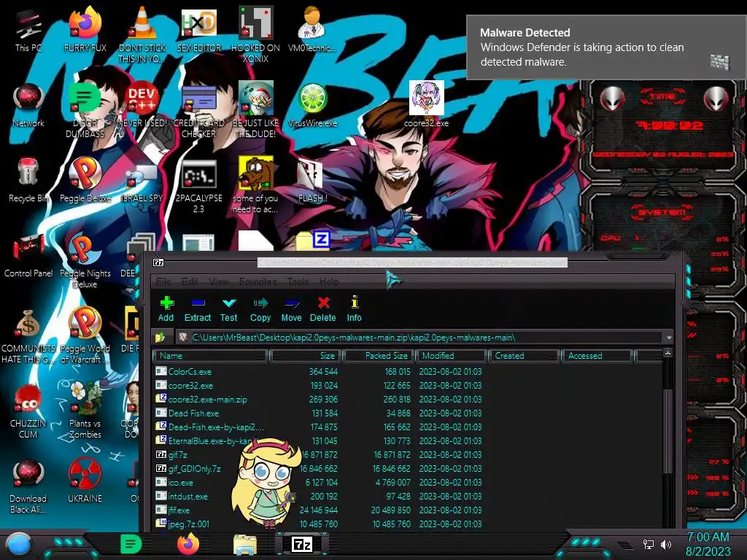Image resolution: width=747 pixels, height=560 pixels.
Task: Click the volume speaker tray icon
Action: (666, 544)
